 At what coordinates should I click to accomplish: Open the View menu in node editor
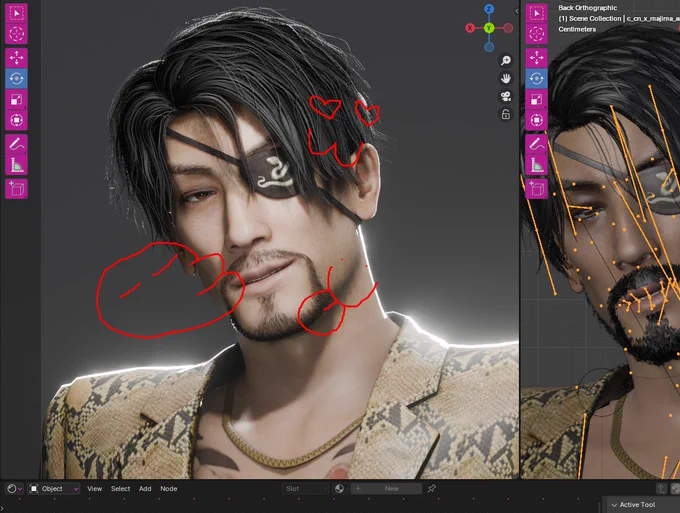tap(95, 489)
